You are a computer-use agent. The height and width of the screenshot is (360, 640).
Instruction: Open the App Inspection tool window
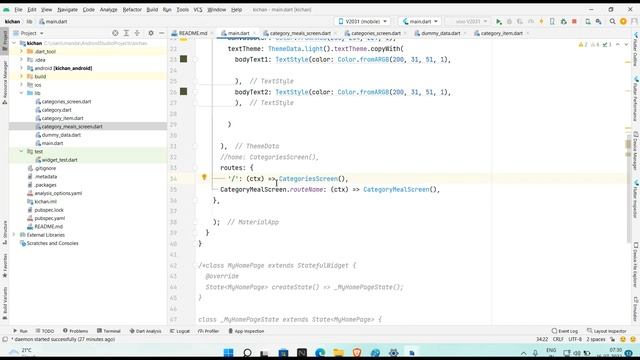click(246, 331)
